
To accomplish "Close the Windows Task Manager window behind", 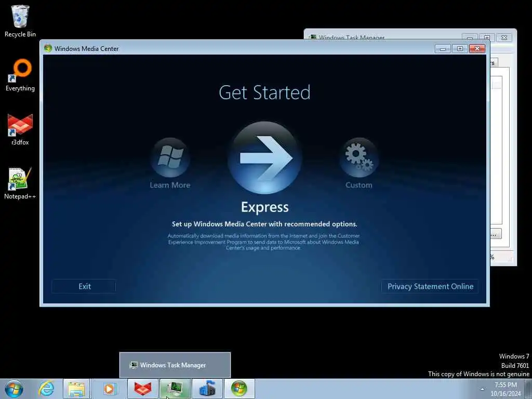I will (x=504, y=37).
